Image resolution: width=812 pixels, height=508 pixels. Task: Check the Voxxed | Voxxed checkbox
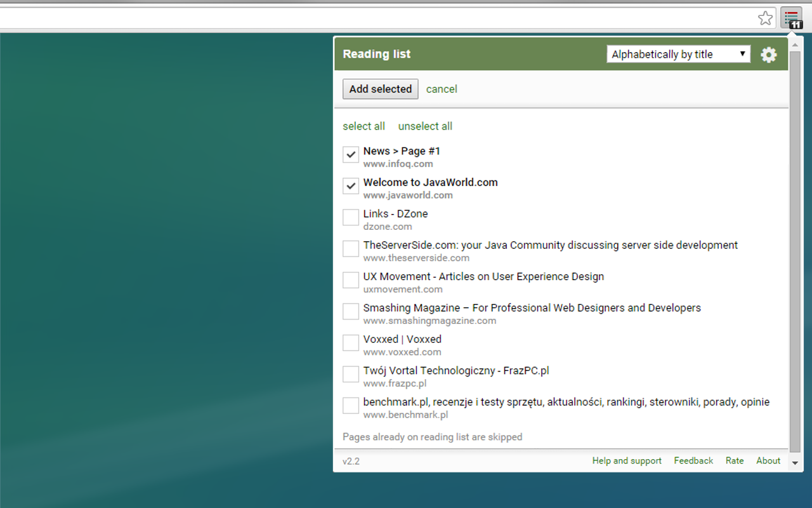351,343
